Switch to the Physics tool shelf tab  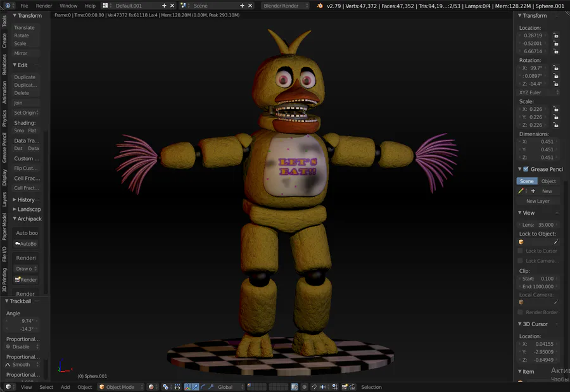coord(4,118)
